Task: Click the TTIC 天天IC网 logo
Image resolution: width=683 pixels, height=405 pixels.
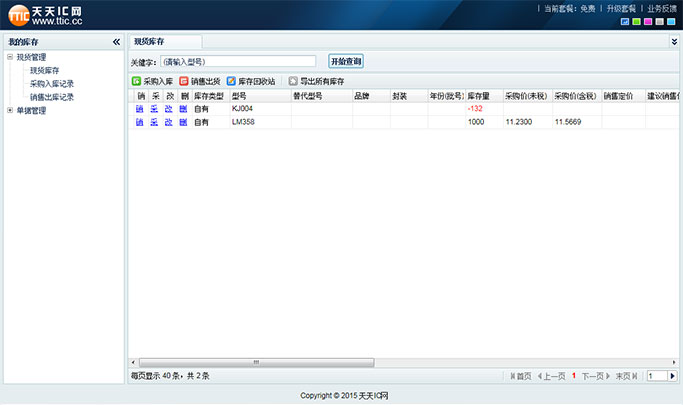Action: click(46, 16)
